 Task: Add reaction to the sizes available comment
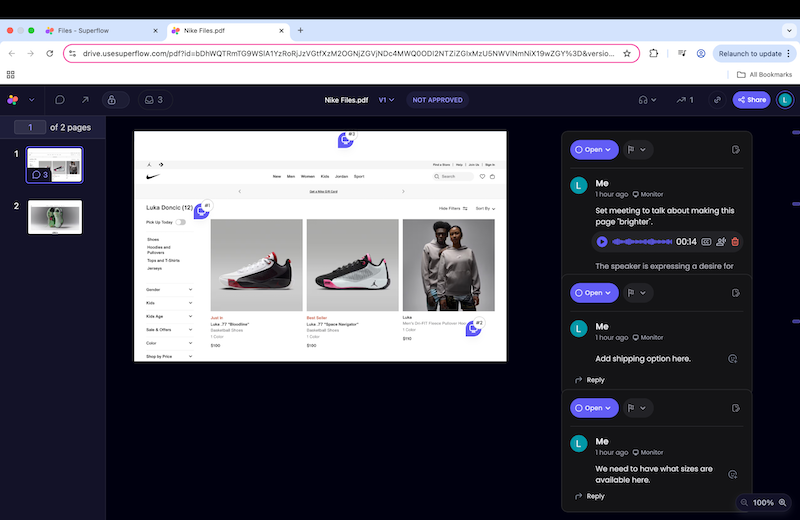[x=733, y=475]
